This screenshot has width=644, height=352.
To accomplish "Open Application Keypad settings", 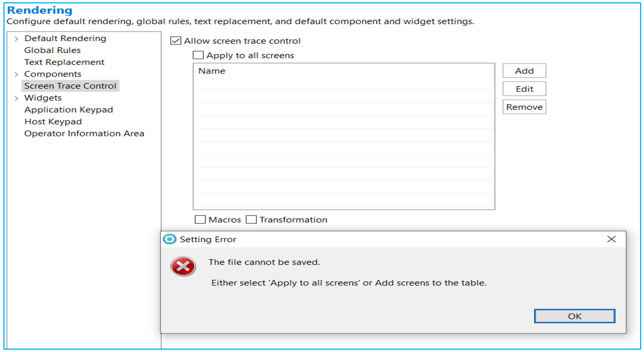I will tap(69, 110).
